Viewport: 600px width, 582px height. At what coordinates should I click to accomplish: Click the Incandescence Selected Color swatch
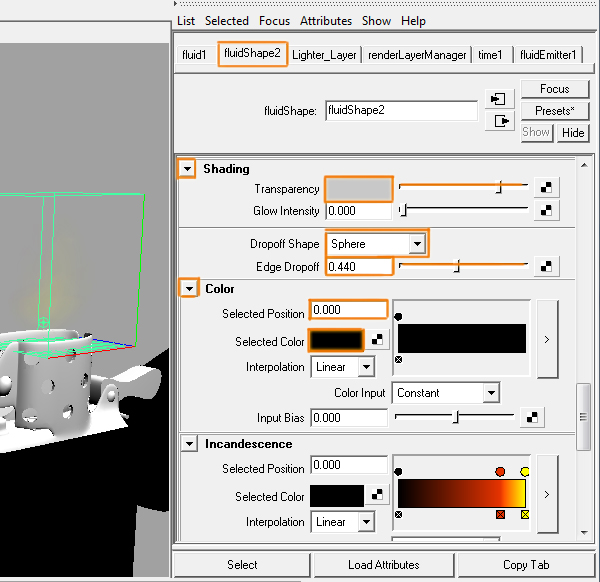coord(337,496)
